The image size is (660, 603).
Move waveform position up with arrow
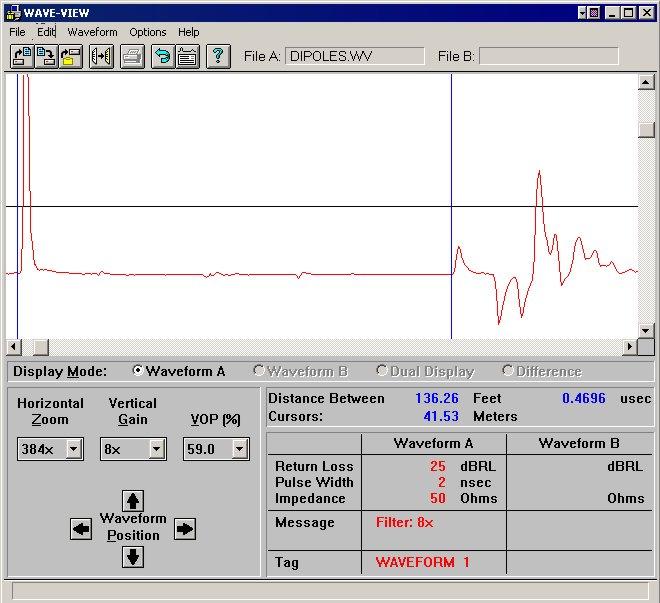tap(133, 501)
